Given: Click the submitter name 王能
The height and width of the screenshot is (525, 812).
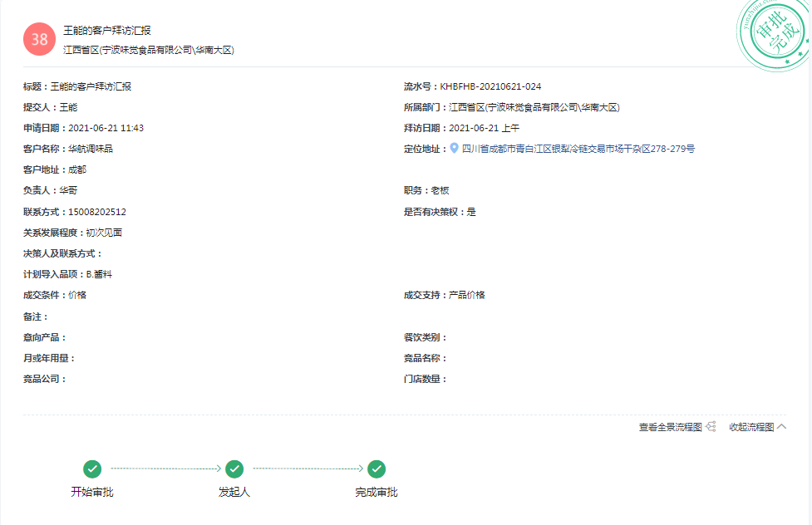Looking at the screenshot, I should tap(68, 107).
